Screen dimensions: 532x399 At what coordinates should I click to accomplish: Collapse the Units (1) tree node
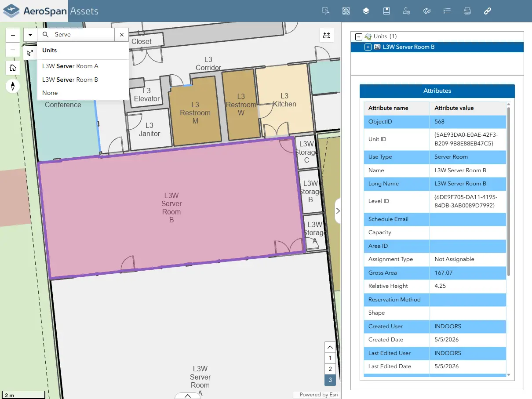click(x=358, y=36)
